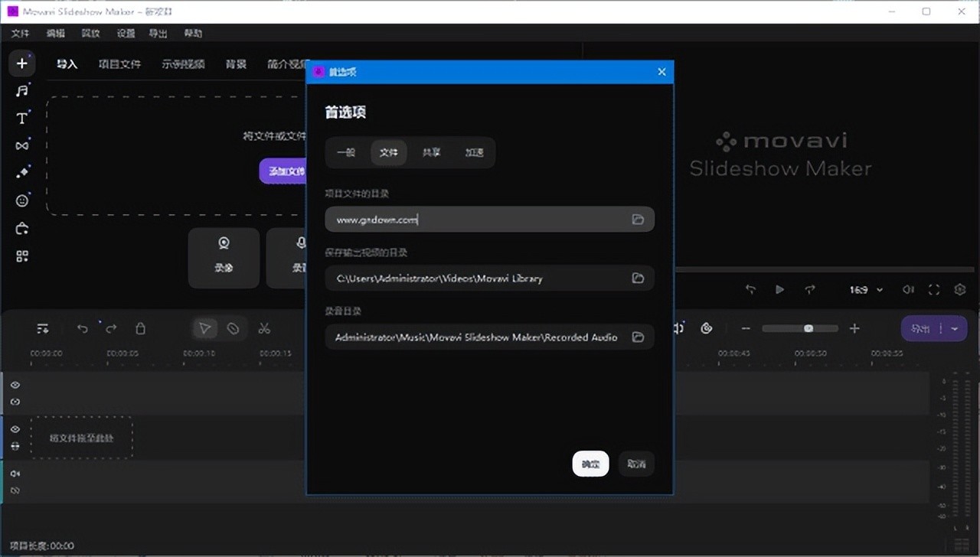Click the audio level meter toggle at bottom right

pos(961,544)
